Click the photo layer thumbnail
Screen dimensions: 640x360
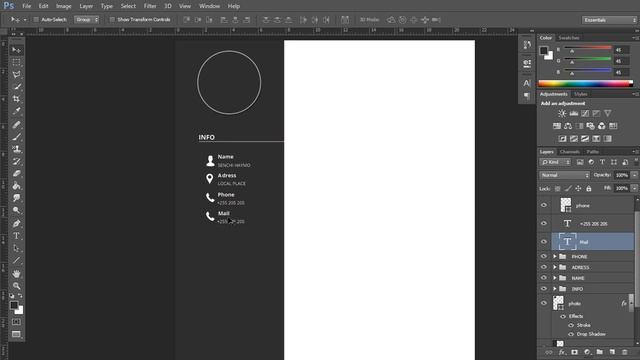click(x=558, y=303)
